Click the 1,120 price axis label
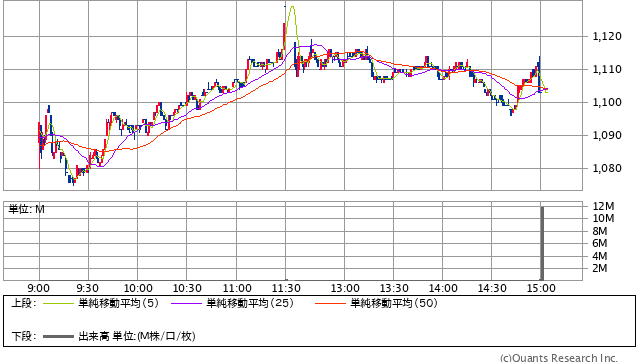Viewport: 638px width, 362px height. 607,37
